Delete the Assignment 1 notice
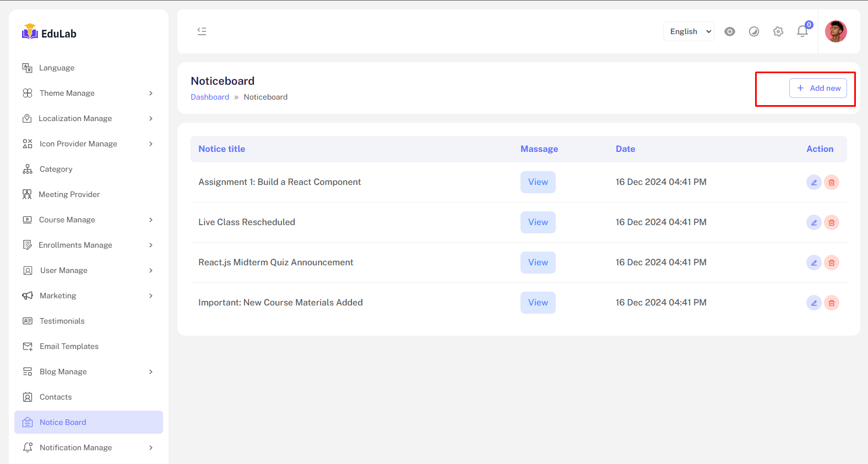 (x=831, y=182)
